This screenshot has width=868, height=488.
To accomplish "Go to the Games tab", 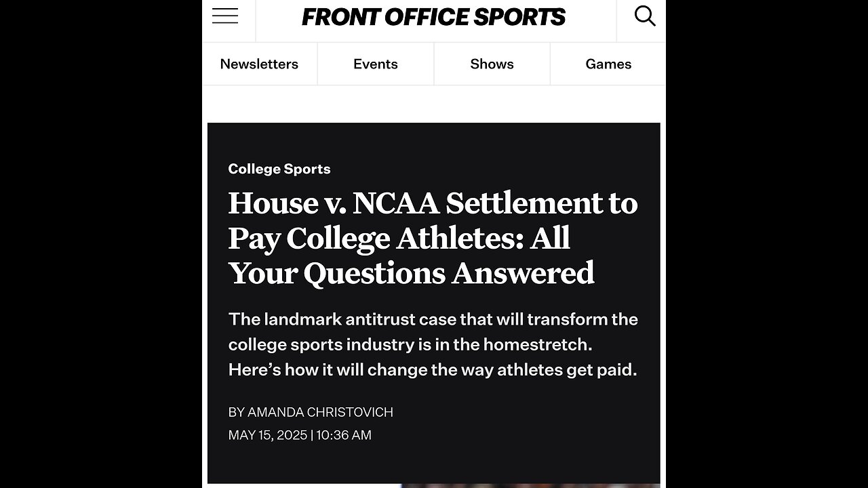I will click(608, 64).
